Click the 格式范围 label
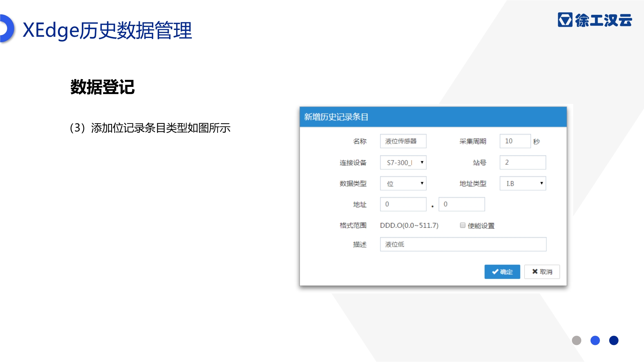 tap(353, 226)
